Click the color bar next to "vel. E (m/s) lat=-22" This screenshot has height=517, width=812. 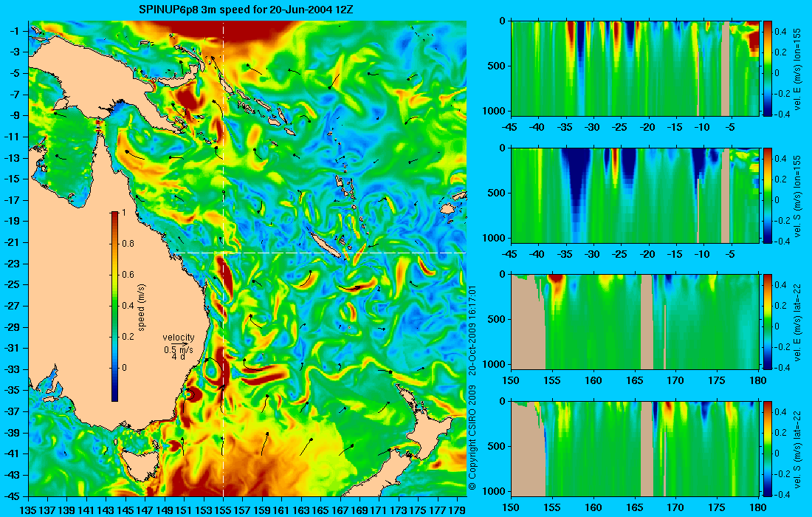point(768,322)
